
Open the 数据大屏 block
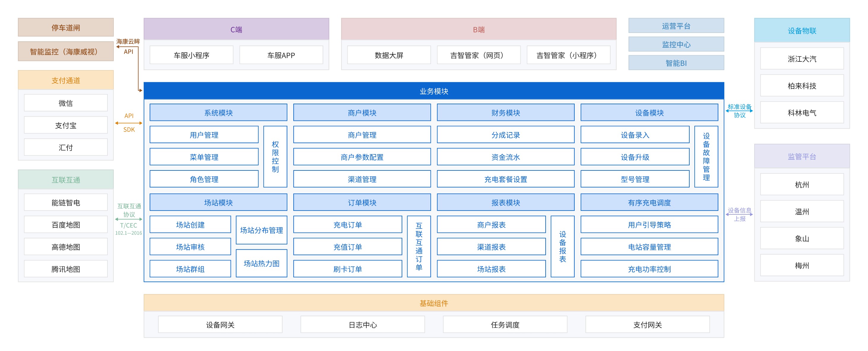point(389,55)
